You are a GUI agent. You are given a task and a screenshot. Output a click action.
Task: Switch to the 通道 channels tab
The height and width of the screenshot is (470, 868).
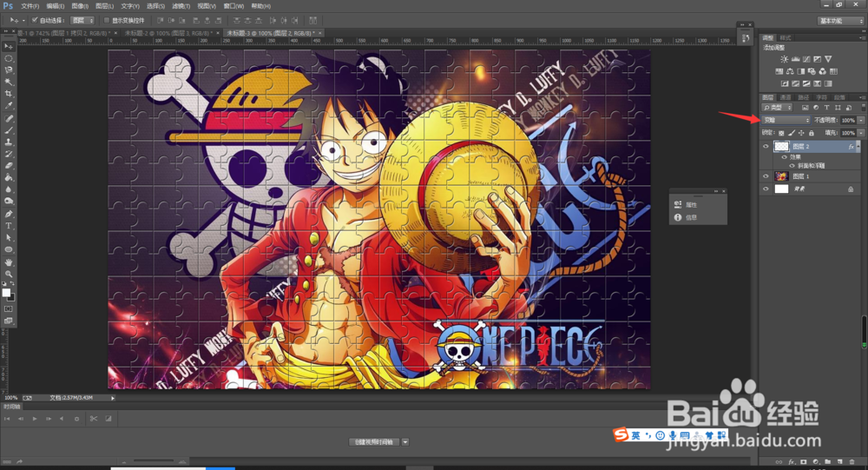coord(786,97)
